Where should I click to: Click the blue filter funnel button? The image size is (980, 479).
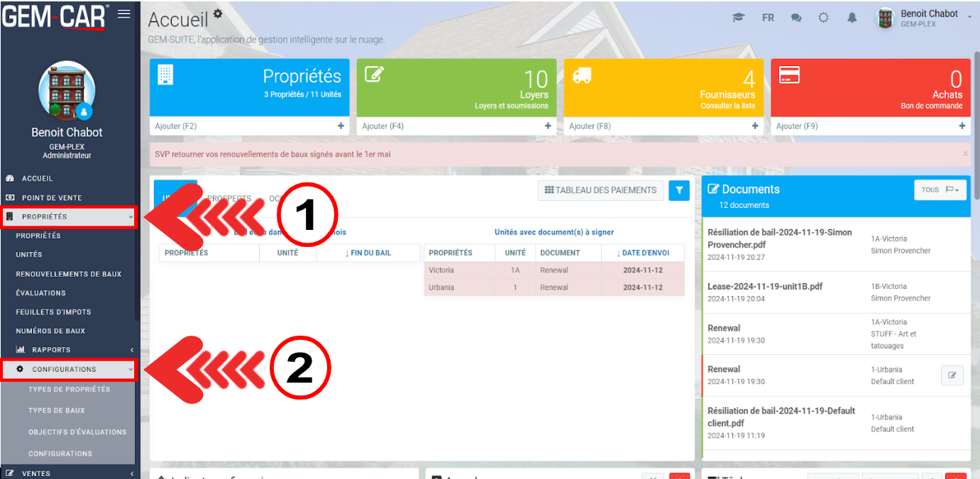679,190
